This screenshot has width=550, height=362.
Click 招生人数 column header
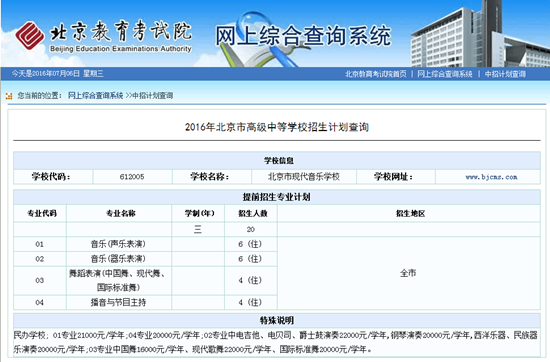click(253, 213)
